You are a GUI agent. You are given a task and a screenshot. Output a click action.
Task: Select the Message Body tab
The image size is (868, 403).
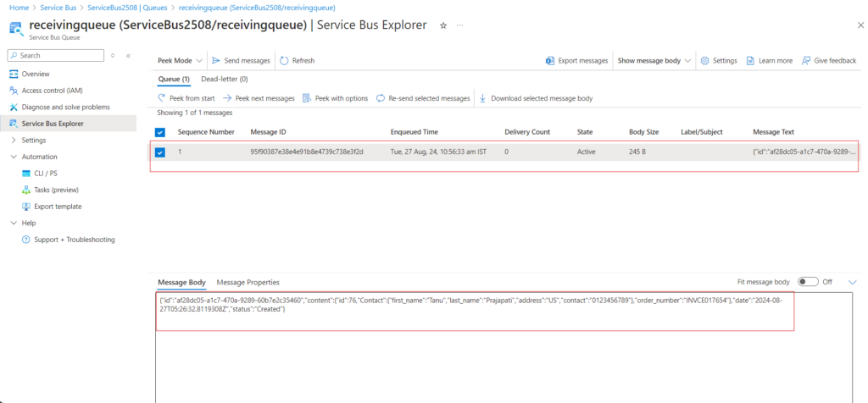pyautogui.click(x=181, y=283)
